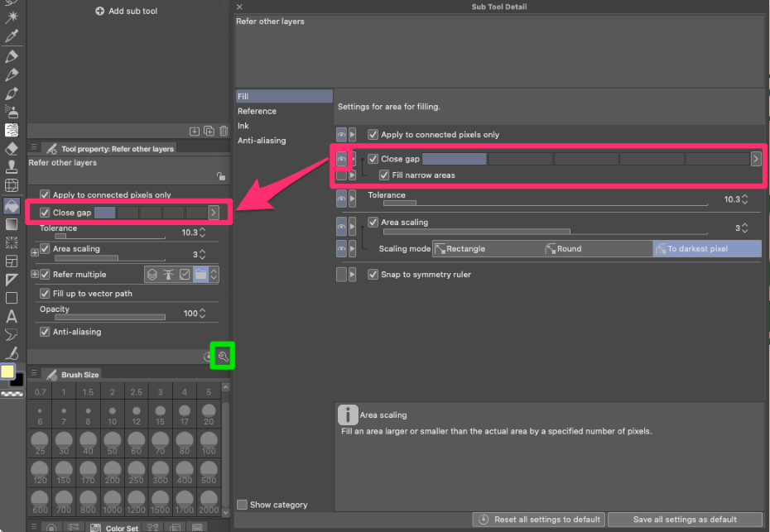The image size is (770, 532).
Task: Select the Eraser tool
Action: [x=12, y=149]
